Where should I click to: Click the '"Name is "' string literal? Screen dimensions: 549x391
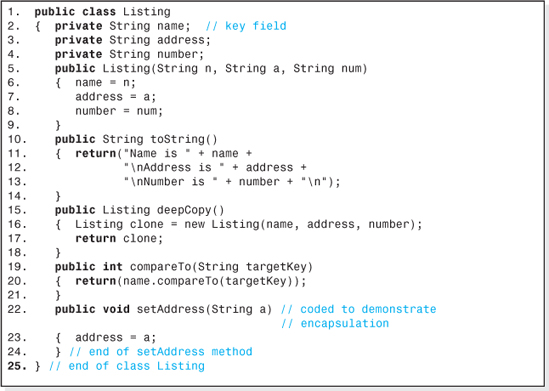(x=157, y=153)
